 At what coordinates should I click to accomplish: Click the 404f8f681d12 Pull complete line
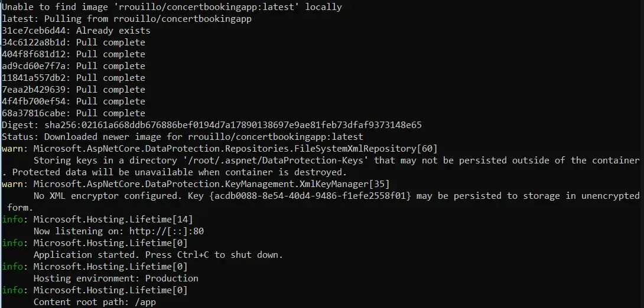(73, 54)
